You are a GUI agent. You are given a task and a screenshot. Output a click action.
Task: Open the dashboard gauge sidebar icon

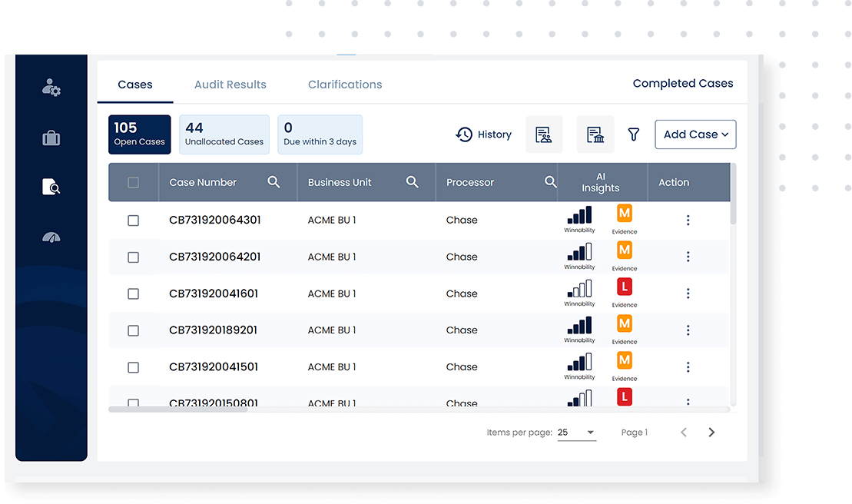pyautogui.click(x=51, y=237)
